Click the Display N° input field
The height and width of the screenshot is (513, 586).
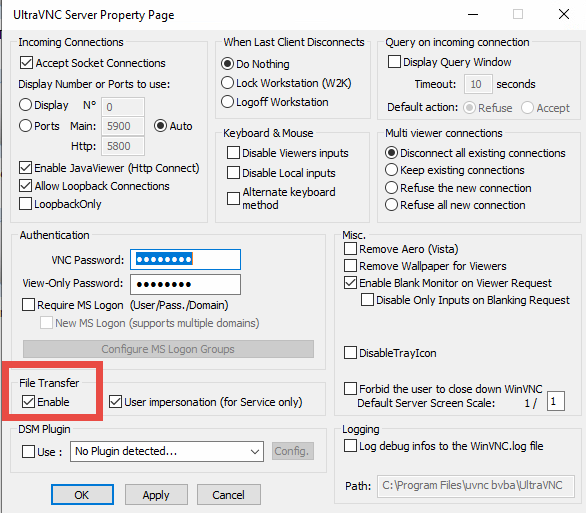123,107
